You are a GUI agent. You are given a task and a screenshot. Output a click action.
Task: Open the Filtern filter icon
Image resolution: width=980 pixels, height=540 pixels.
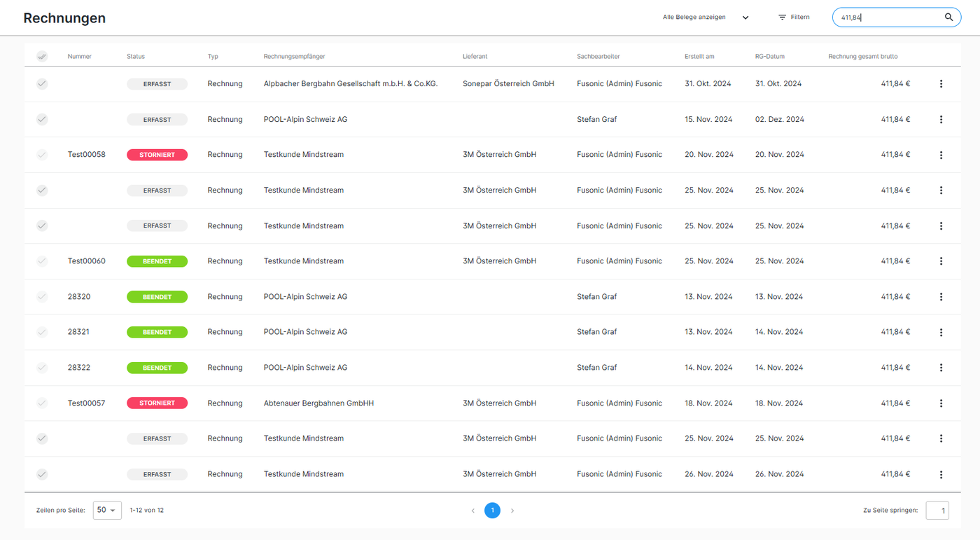[x=783, y=18]
